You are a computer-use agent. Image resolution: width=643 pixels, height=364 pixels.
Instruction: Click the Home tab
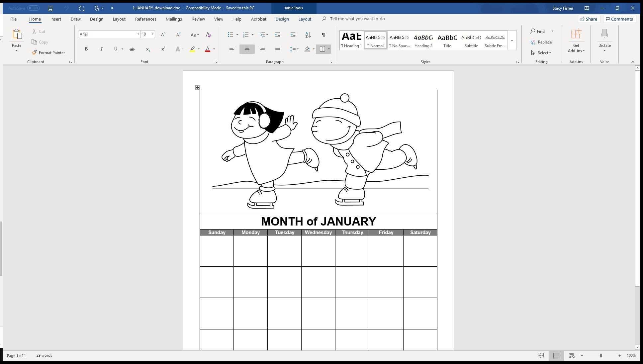click(35, 19)
